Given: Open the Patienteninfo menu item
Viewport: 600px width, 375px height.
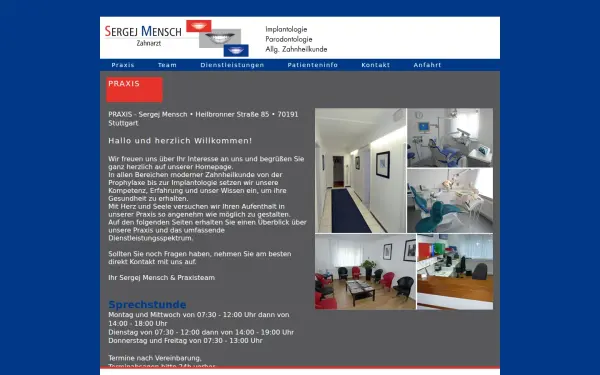Looking at the screenshot, I should pos(313,65).
